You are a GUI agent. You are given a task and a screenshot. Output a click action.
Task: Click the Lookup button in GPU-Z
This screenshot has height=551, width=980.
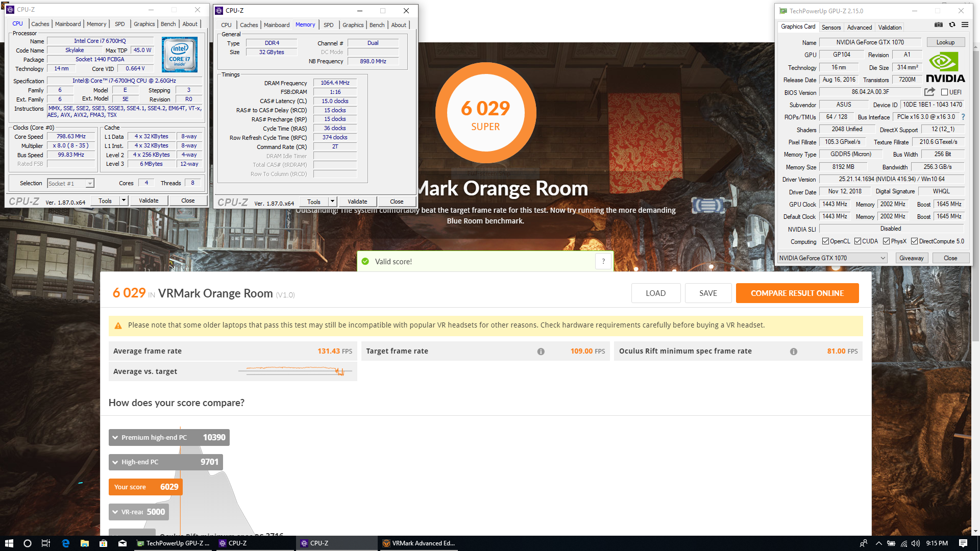pos(945,42)
